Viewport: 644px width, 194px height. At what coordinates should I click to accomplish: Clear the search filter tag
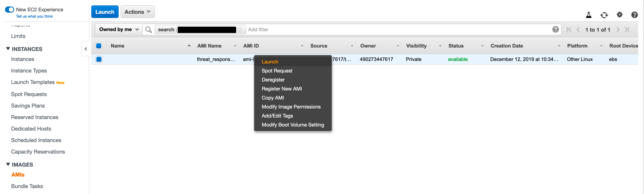(x=240, y=30)
